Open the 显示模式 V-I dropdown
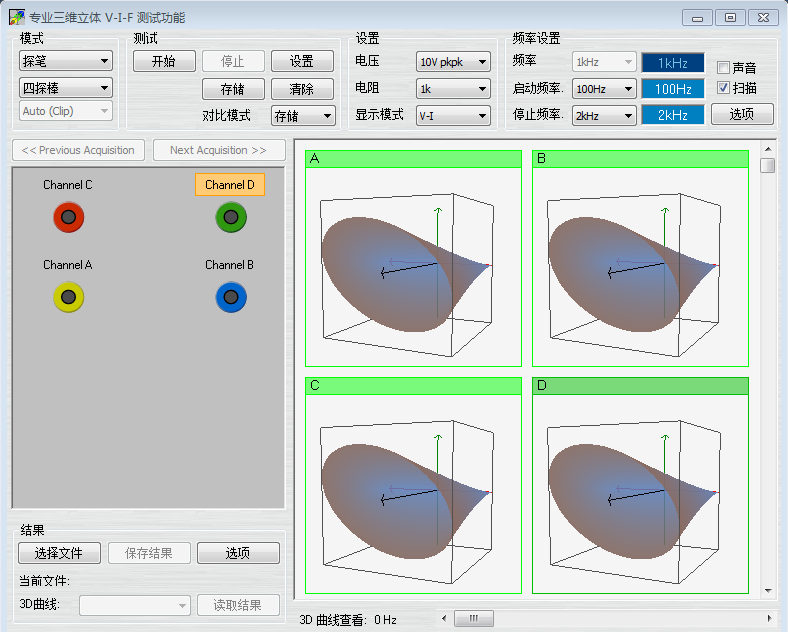The image size is (788, 632). pos(453,116)
